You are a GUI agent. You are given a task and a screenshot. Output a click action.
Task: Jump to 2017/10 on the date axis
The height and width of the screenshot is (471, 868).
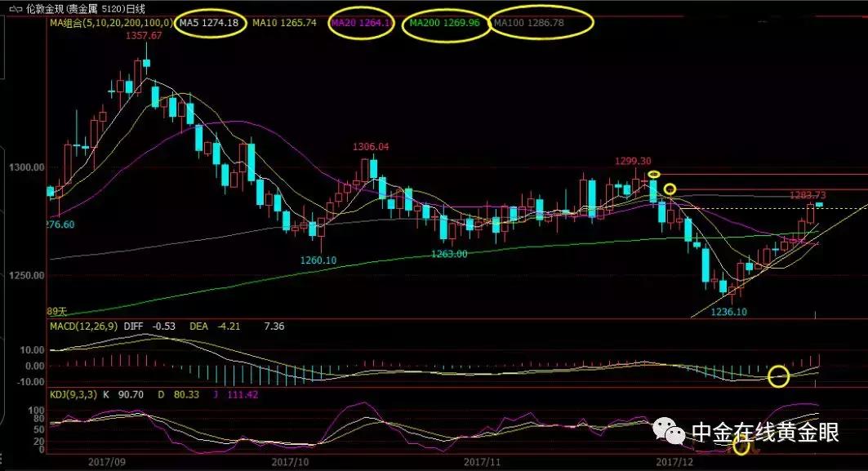point(292,461)
